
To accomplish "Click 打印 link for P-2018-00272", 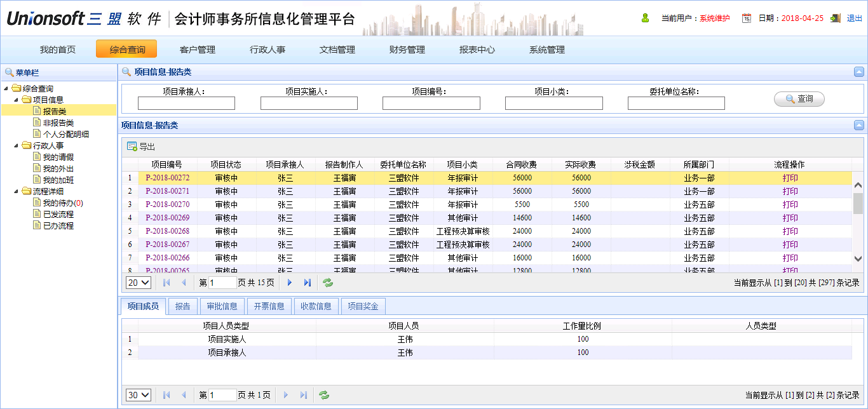I will [x=790, y=178].
